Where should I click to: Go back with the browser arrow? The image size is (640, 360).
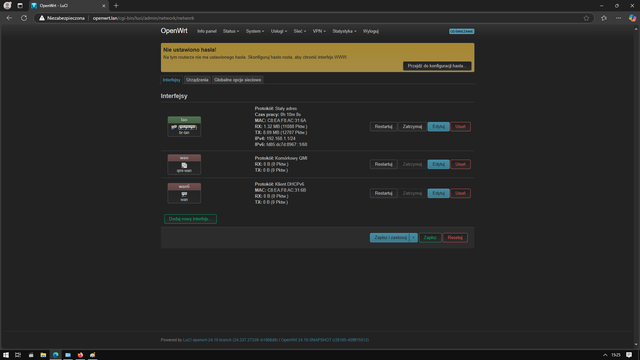click(9, 18)
